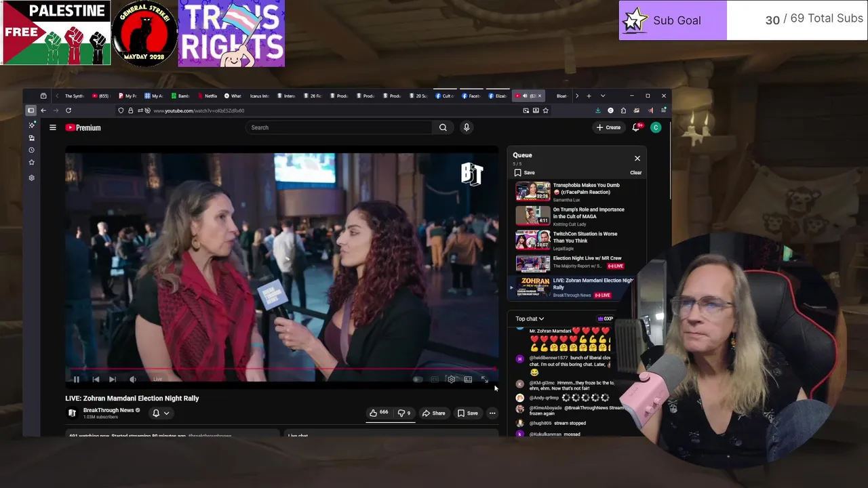868x488 pixels.
Task: Click the red live progress bar
Action: 281,370
